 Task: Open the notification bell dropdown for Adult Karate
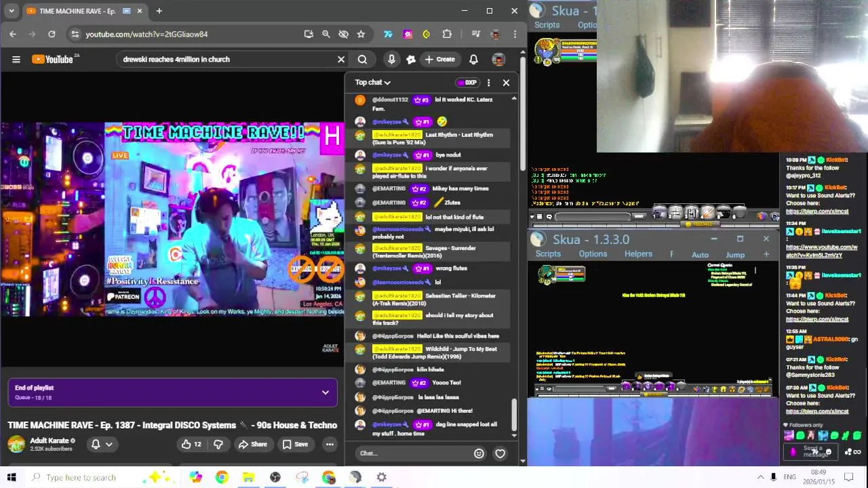[102, 444]
